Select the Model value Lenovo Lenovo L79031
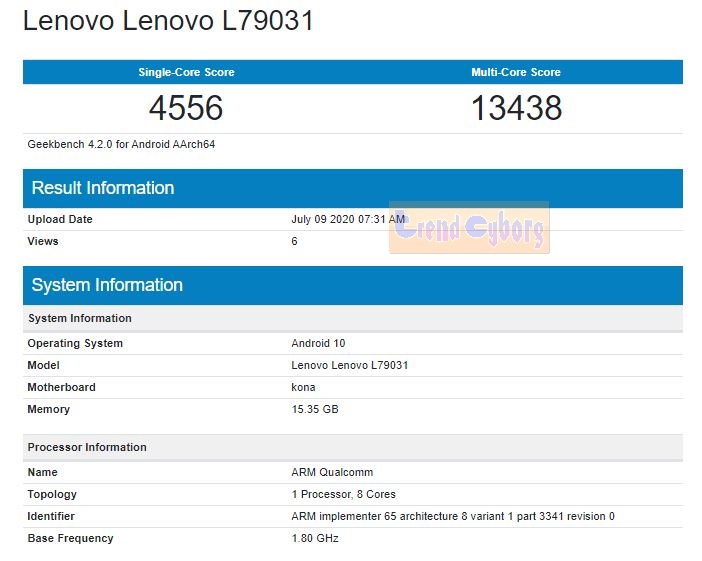The width and height of the screenshot is (702, 561). (x=350, y=365)
